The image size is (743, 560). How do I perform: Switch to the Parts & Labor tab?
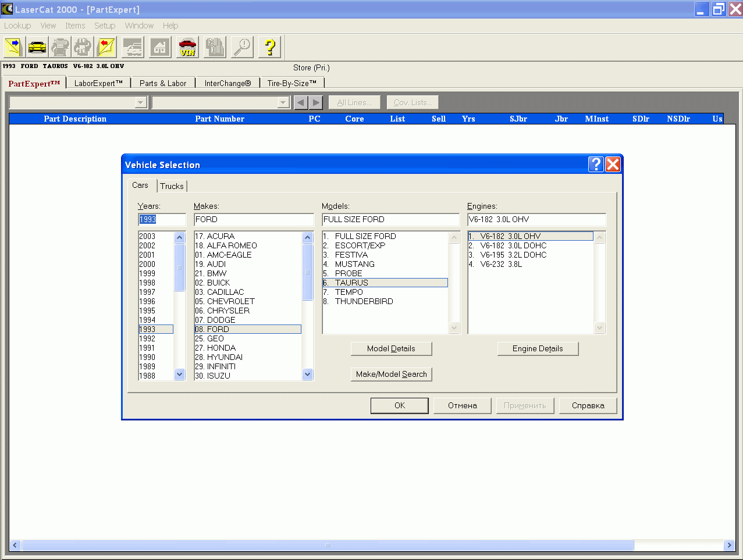coord(163,83)
